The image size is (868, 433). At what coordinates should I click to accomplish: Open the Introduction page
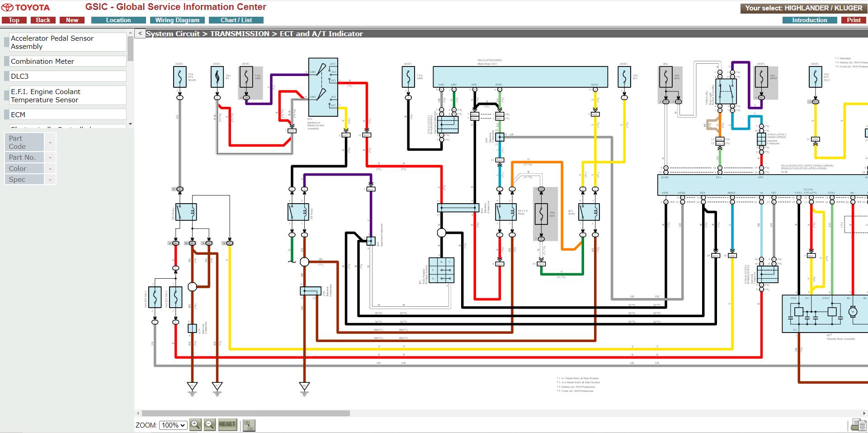tap(809, 20)
